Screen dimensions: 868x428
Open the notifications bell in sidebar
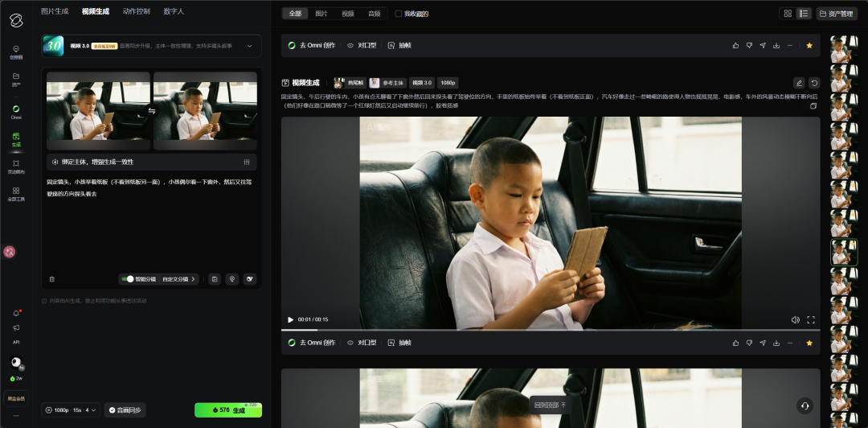(16, 313)
